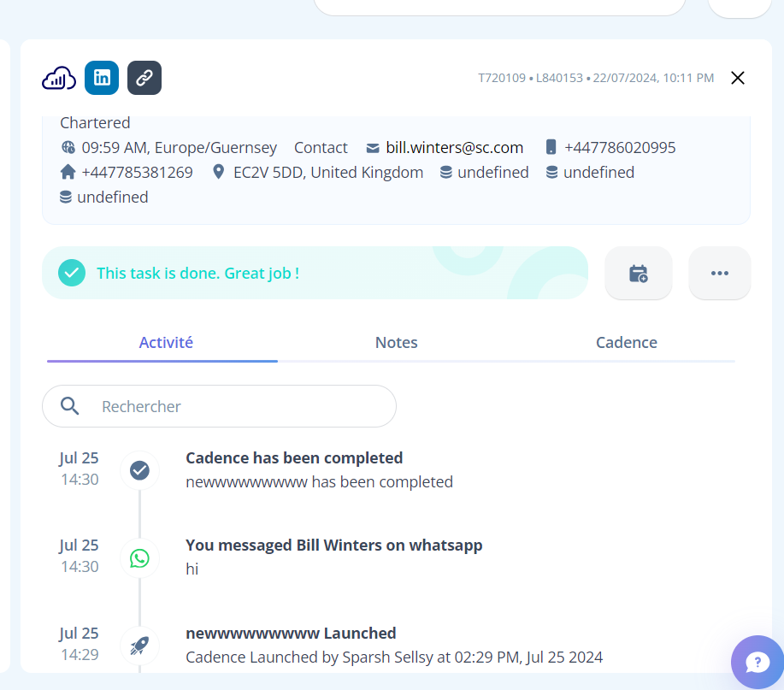
Task: Click the chain link icon button
Action: [x=144, y=78]
